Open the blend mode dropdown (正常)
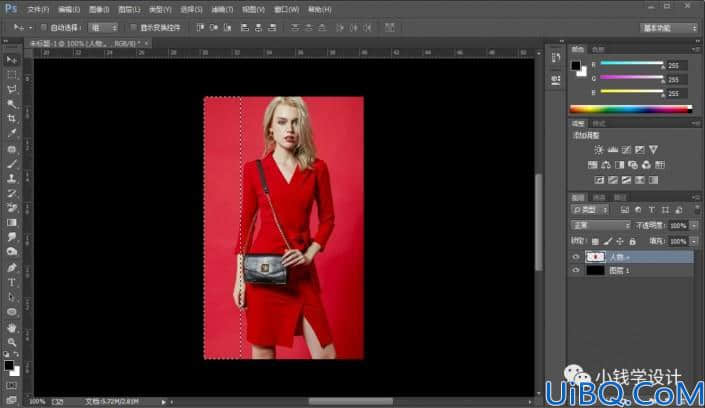Screen dimensions: 705x408 [x=600, y=225]
